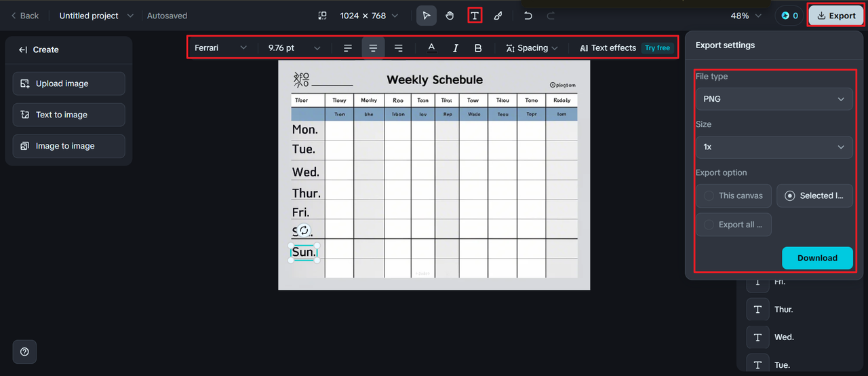Align text to the left

tap(348, 48)
